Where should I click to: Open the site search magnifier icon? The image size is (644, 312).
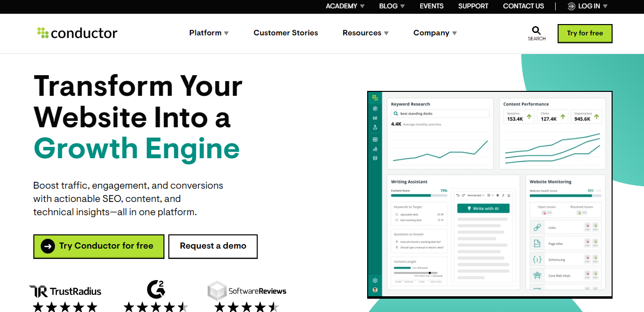(537, 30)
